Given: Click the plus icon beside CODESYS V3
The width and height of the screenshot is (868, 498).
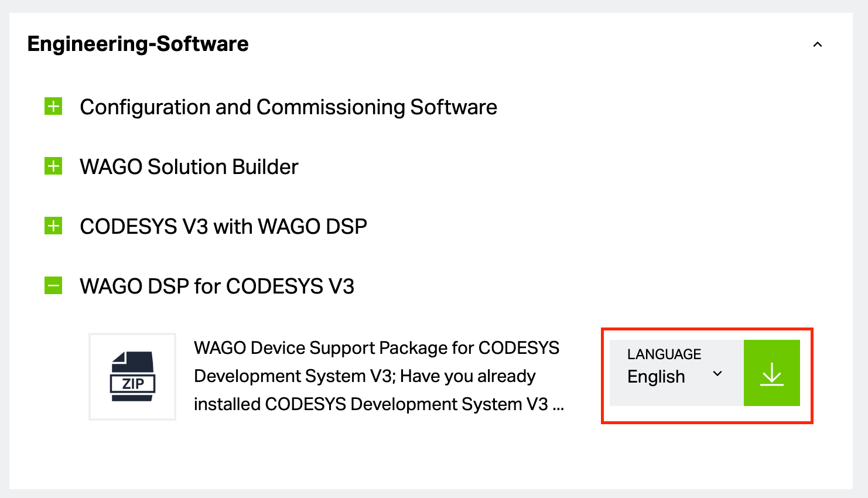Looking at the screenshot, I should 53,226.
